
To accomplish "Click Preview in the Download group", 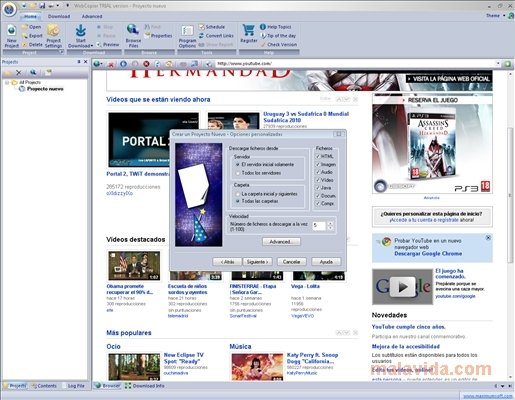I will coord(108,44).
